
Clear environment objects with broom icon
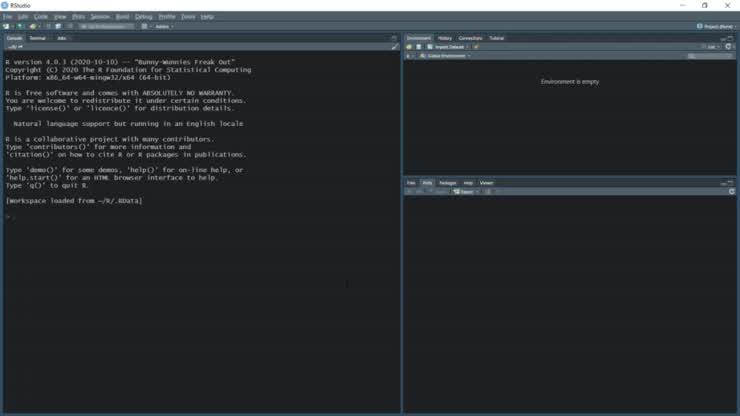click(x=476, y=47)
